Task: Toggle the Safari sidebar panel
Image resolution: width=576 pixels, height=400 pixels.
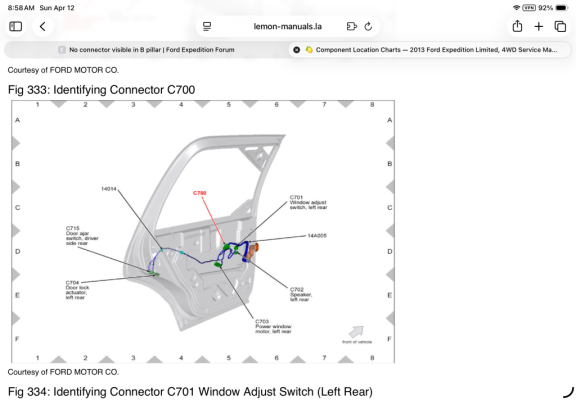Action: tap(15, 26)
